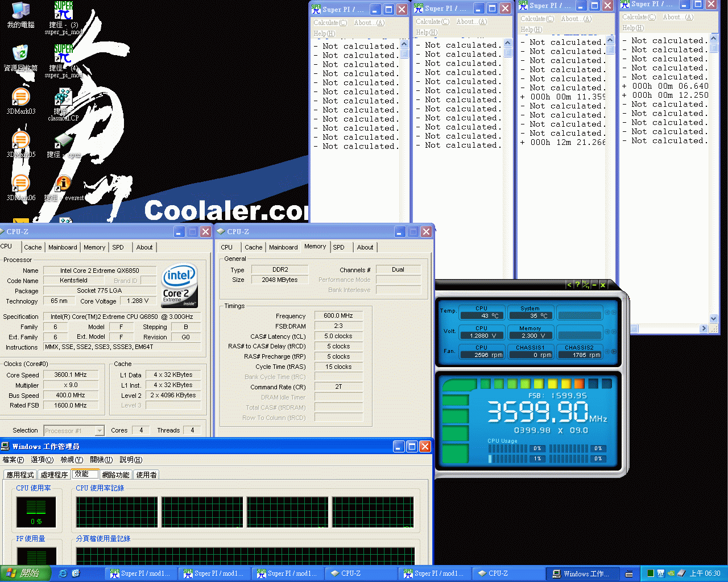Open the 說明(H) menu in Task Manager
Viewport: 728px width, 582px height.
(131, 460)
